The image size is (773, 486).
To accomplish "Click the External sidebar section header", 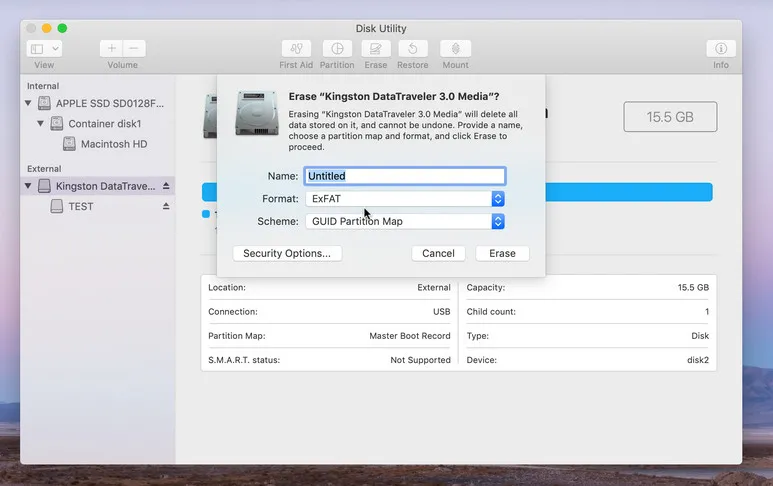I will point(44,169).
